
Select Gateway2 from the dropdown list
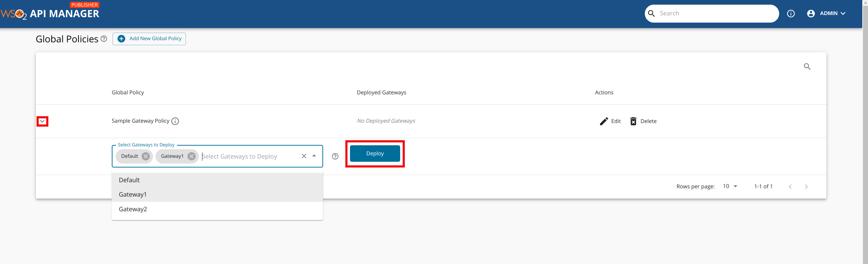[133, 209]
